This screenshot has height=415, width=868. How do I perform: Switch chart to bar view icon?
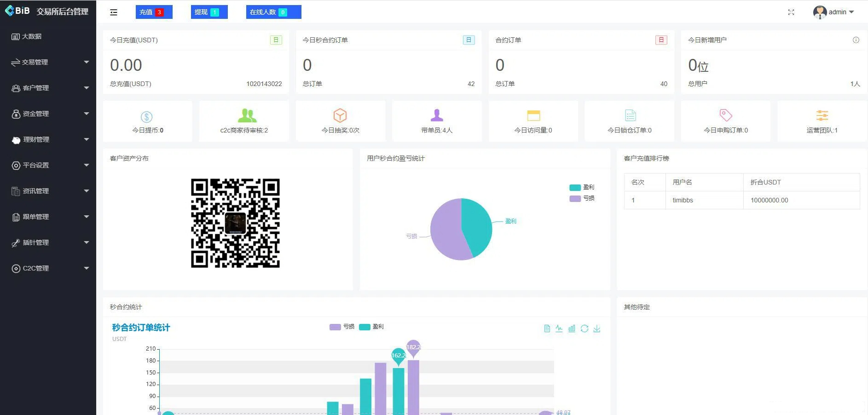point(572,329)
